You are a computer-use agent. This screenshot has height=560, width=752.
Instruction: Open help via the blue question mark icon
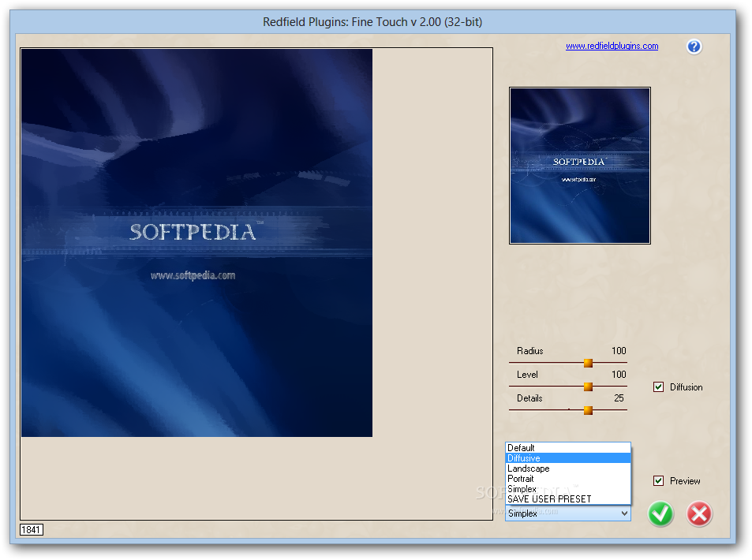(x=694, y=47)
